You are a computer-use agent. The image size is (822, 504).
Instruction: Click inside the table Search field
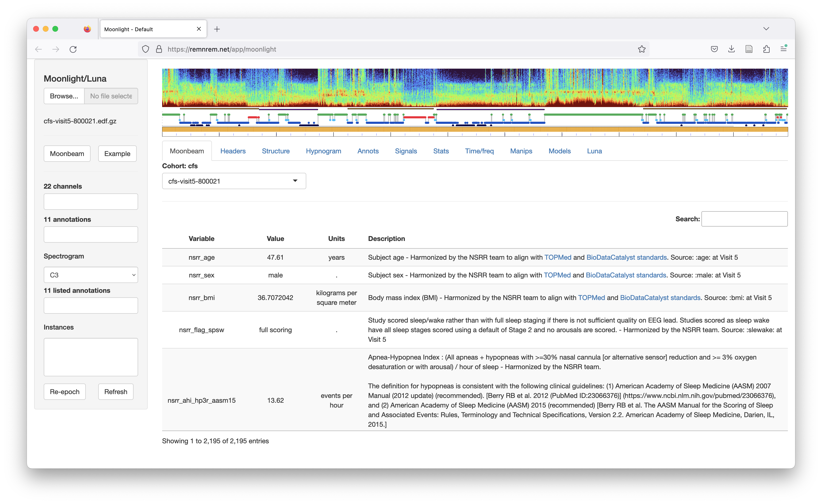[744, 219]
